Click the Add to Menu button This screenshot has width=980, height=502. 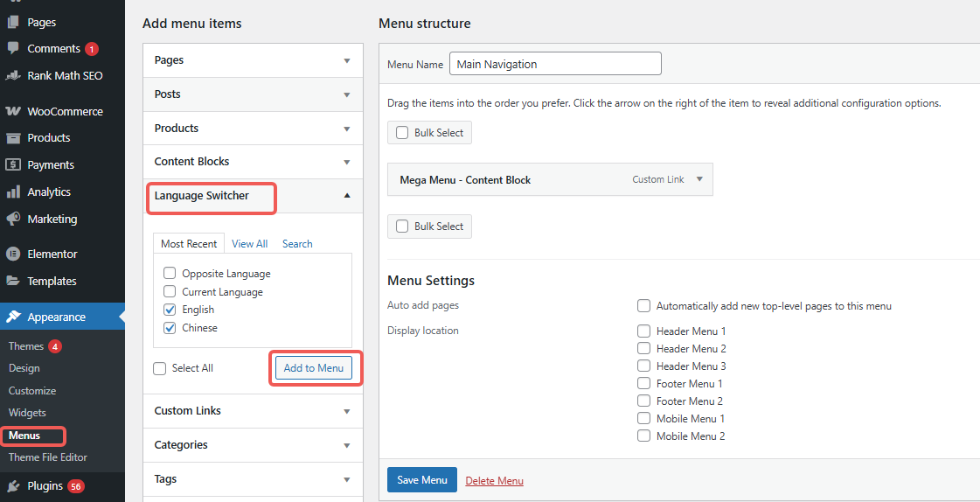click(314, 368)
